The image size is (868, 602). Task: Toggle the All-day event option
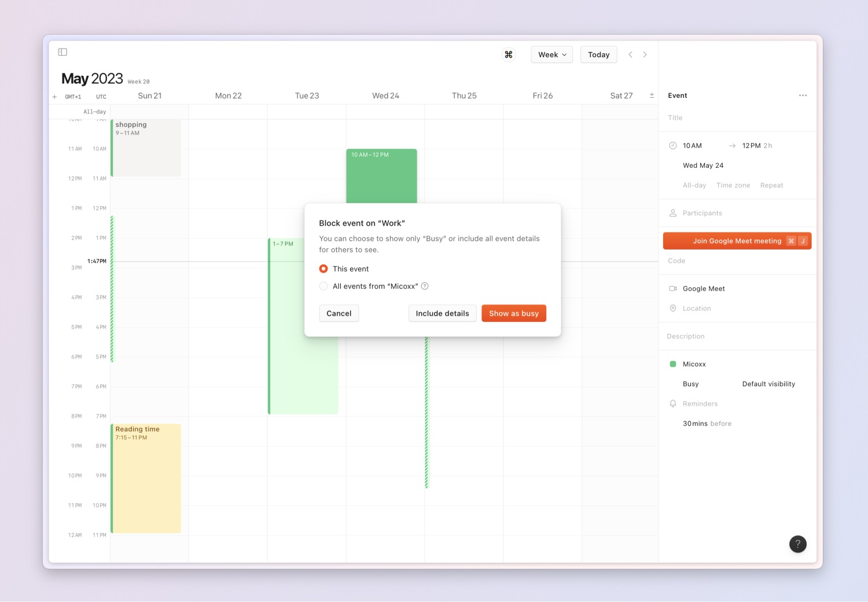click(694, 185)
